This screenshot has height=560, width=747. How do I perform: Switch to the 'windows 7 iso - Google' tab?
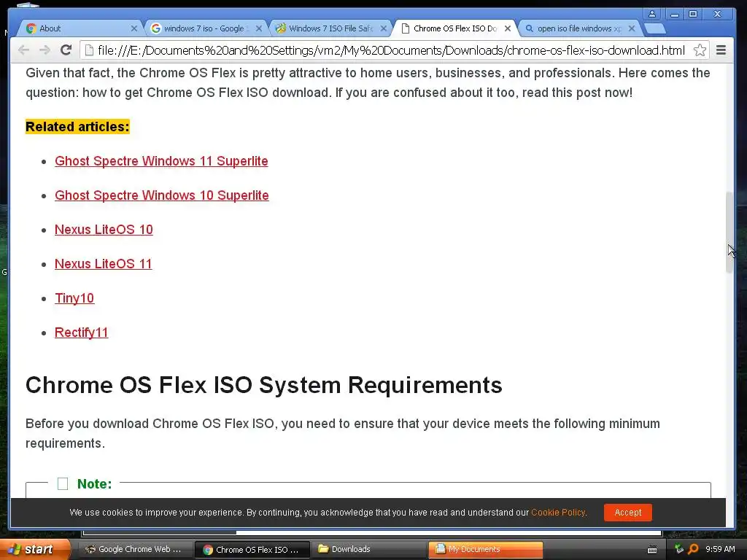[x=204, y=28]
